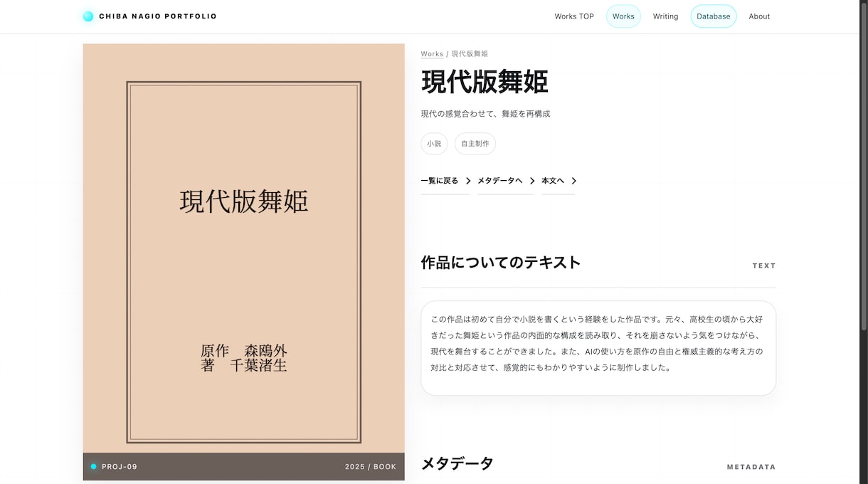This screenshot has height=484, width=868.
Task: Click the description paragraph text box
Action: 598,348
